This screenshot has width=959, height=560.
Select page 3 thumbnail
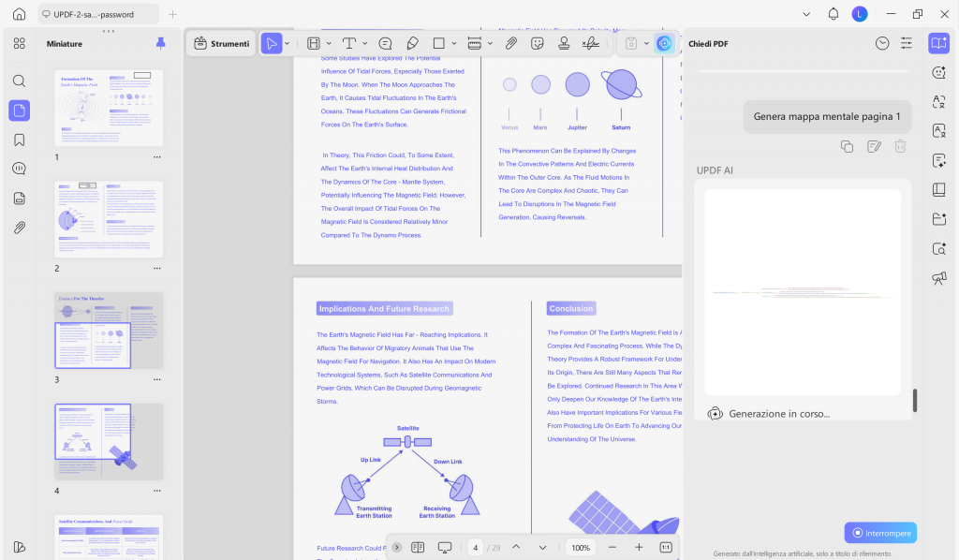point(109,331)
